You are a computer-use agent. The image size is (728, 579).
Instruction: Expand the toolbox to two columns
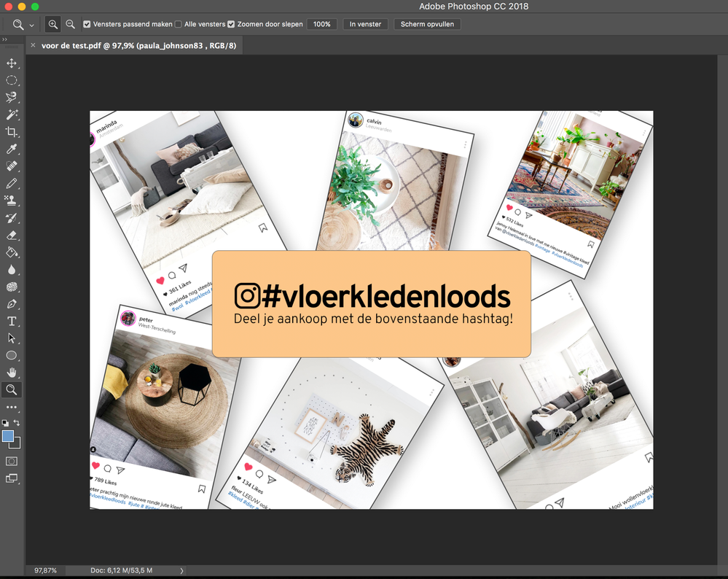tap(4, 39)
